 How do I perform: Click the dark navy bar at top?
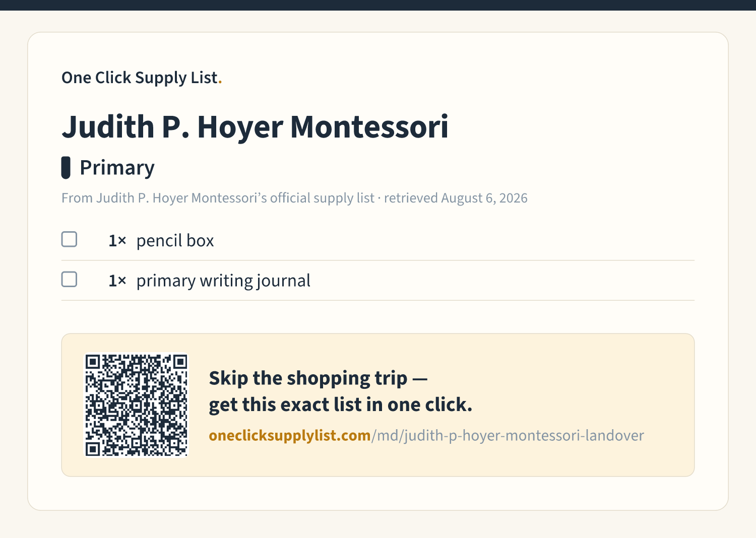tap(378, 5)
